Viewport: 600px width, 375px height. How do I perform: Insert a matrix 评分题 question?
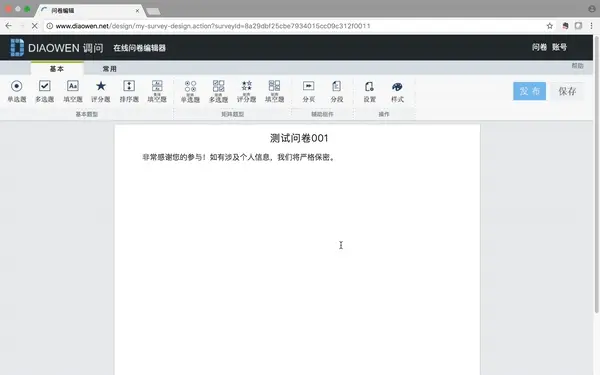click(x=246, y=91)
